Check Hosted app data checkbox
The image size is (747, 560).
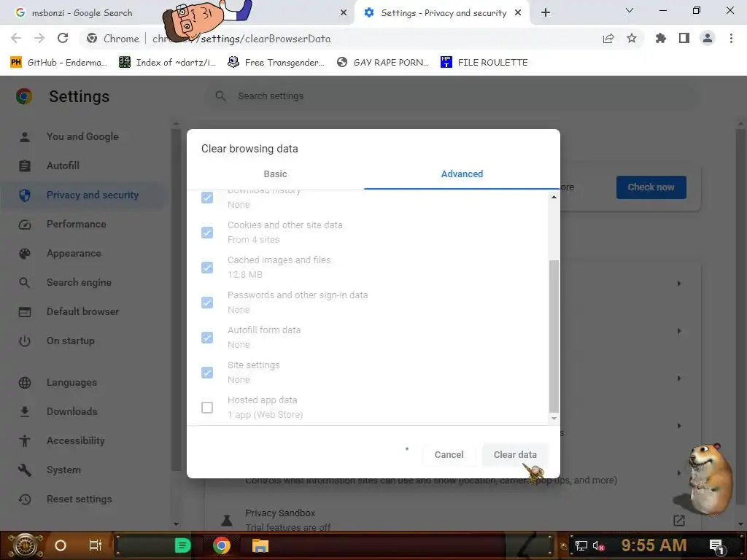coord(207,408)
